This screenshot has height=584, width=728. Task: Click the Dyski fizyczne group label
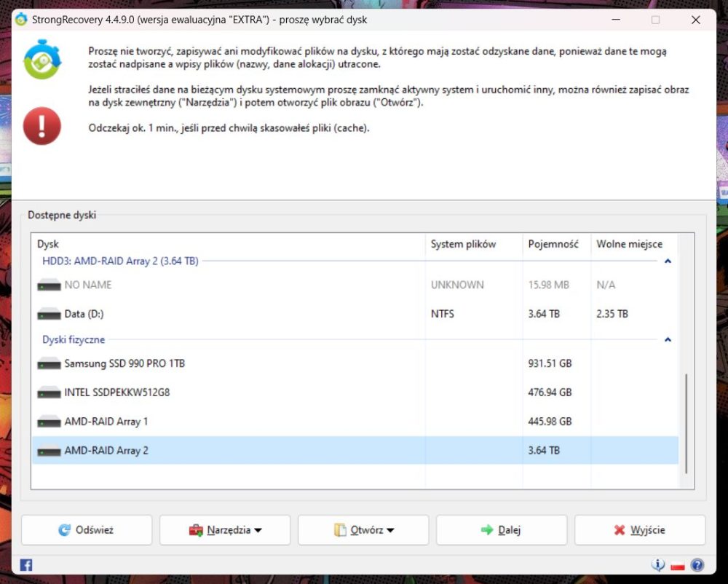click(x=74, y=340)
